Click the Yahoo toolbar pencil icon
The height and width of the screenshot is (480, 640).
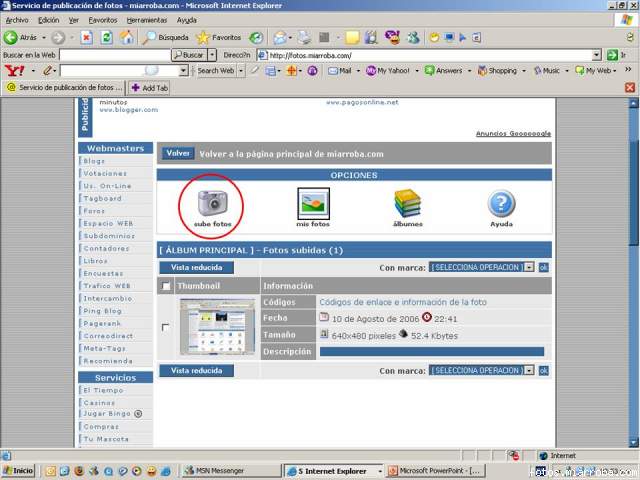pos(47,71)
